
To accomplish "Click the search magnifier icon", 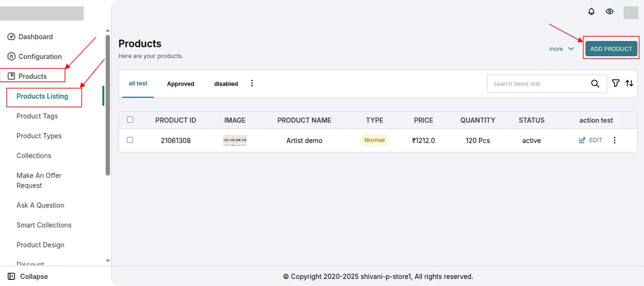I will 595,84.
